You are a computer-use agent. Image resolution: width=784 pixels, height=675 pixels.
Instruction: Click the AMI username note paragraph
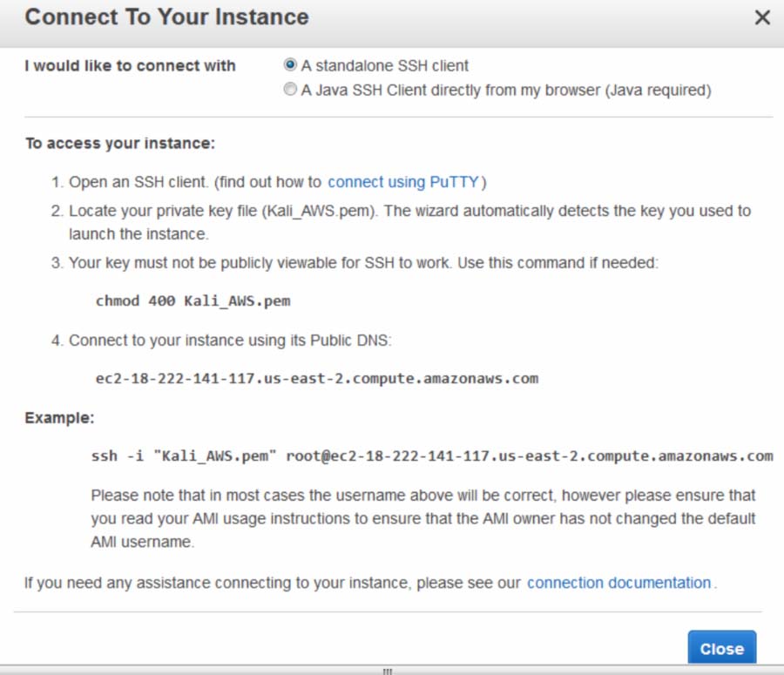[423, 518]
